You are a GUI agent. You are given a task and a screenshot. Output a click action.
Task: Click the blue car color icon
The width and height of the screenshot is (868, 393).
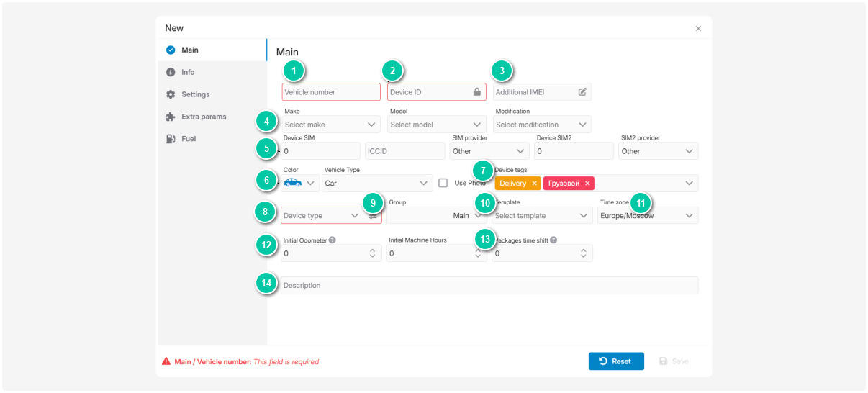click(293, 183)
